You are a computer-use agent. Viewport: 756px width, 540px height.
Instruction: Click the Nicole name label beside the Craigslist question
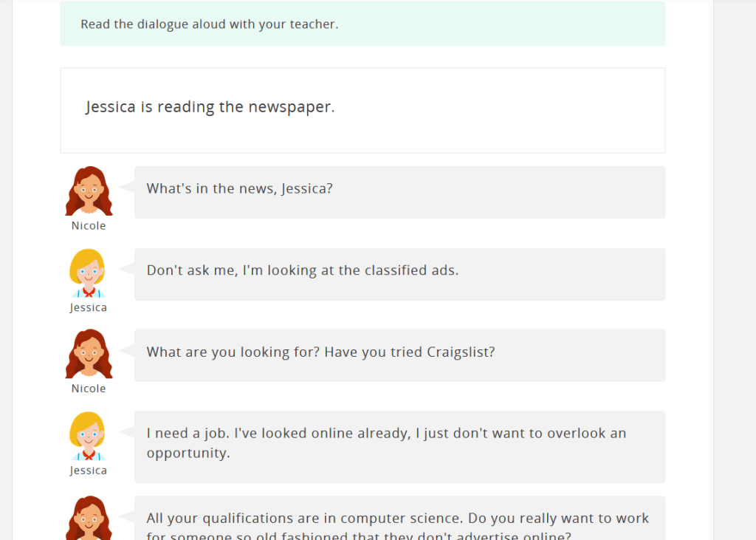(x=89, y=389)
